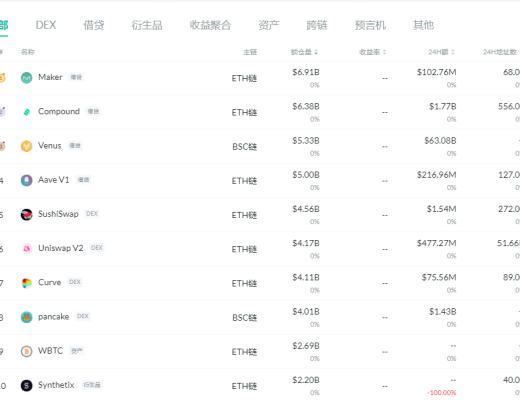The height and width of the screenshot is (400, 520).
Task: Click the $1.54M 24H volume
Action: 441,209
